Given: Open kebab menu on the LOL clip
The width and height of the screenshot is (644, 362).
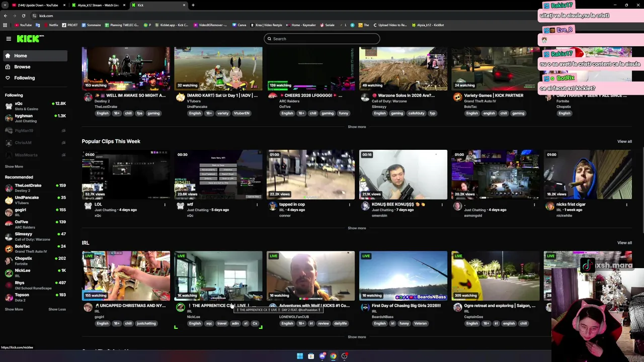Looking at the screenshot, I should coord(165,205).
